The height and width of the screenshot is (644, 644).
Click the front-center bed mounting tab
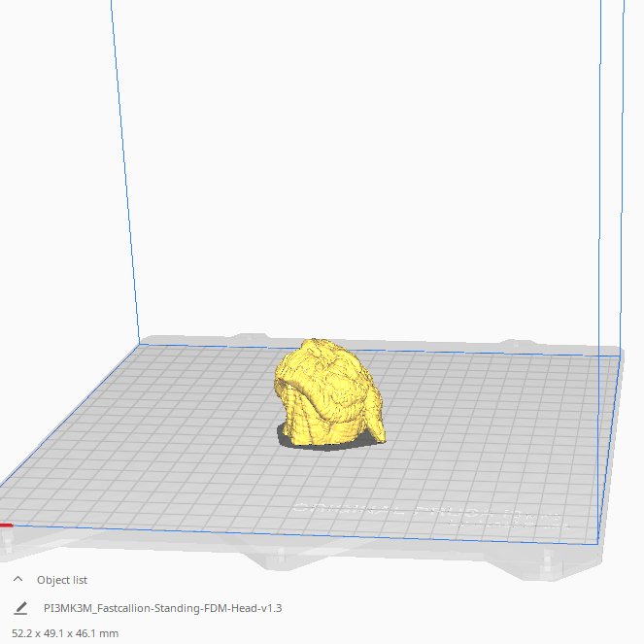tap(282, 556)
